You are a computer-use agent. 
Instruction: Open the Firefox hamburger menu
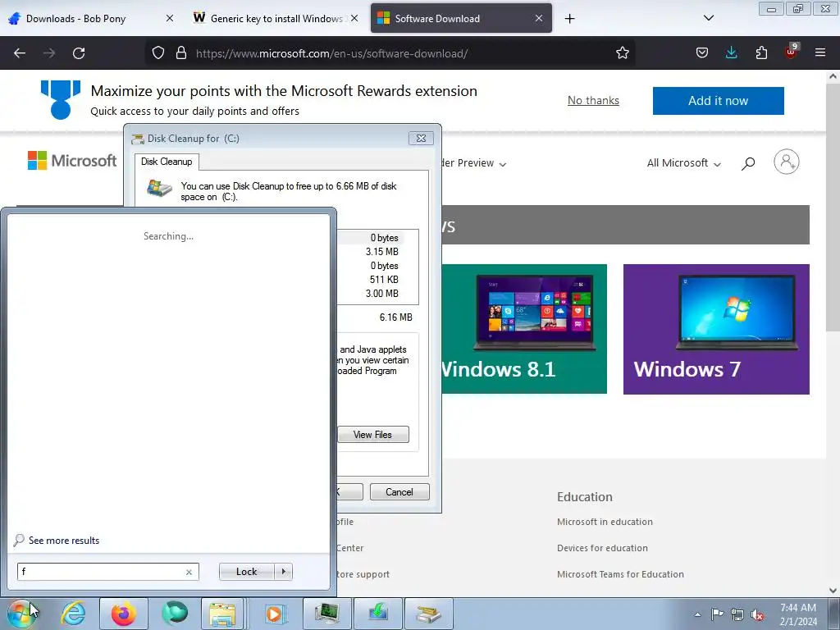(820, 52)
